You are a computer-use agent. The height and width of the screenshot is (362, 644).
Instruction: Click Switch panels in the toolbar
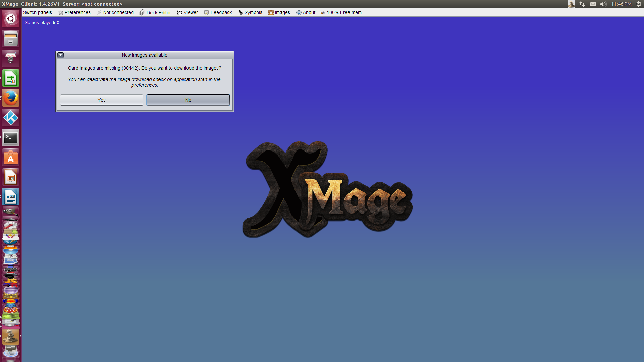[38, 12]
